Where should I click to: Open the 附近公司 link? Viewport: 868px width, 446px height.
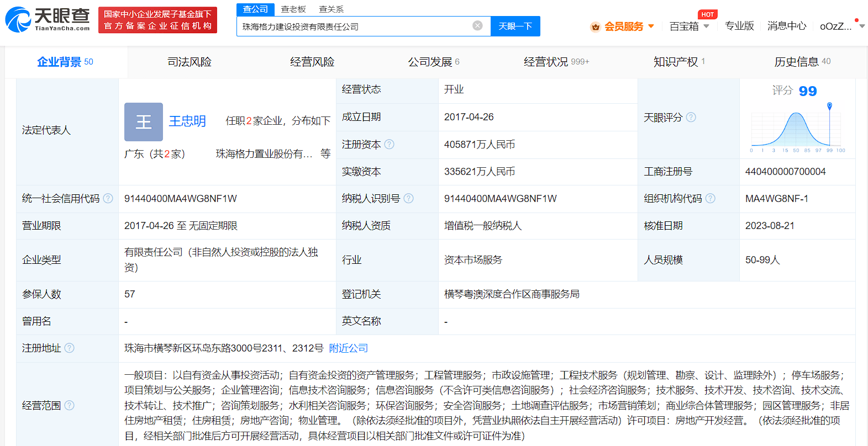[x=348, y=348]
